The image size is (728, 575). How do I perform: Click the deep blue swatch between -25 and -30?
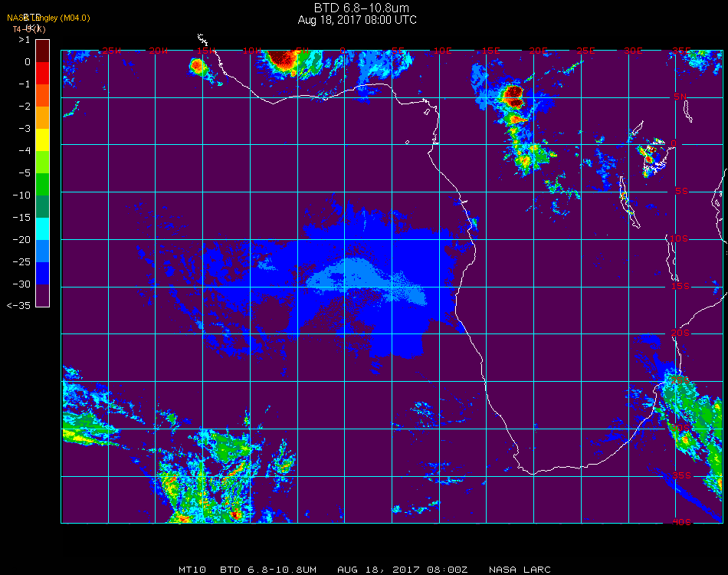pos(42,274)
